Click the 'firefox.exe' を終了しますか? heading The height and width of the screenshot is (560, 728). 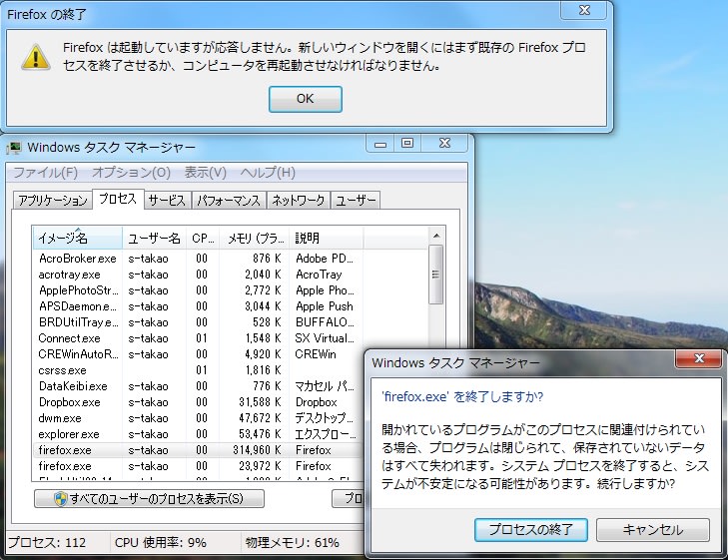462,396
